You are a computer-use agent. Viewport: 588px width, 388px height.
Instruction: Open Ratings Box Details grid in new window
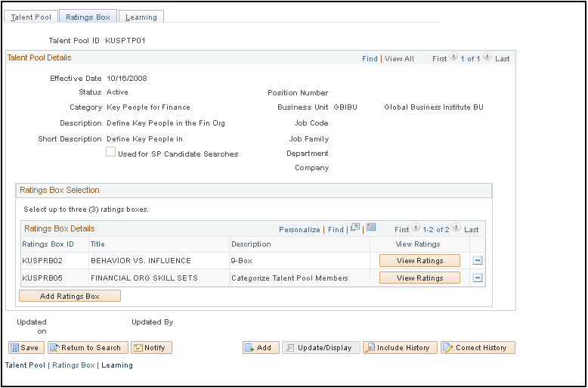pos(354,228)
